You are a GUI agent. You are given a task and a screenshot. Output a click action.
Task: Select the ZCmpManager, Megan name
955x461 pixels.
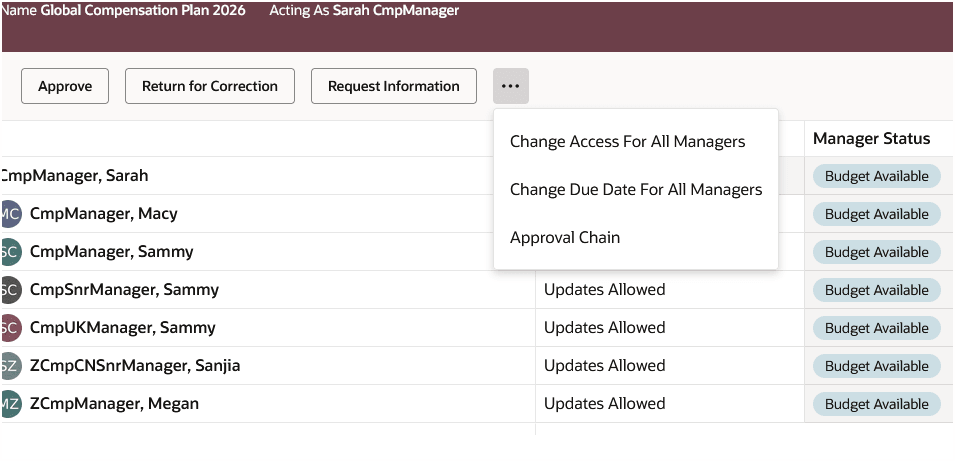click(x=114, y=404)
